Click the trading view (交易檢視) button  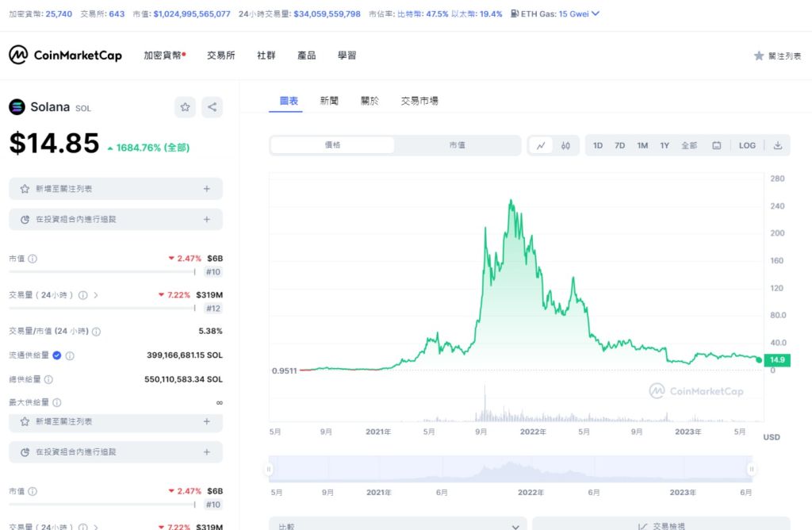(x=661, y=524)
